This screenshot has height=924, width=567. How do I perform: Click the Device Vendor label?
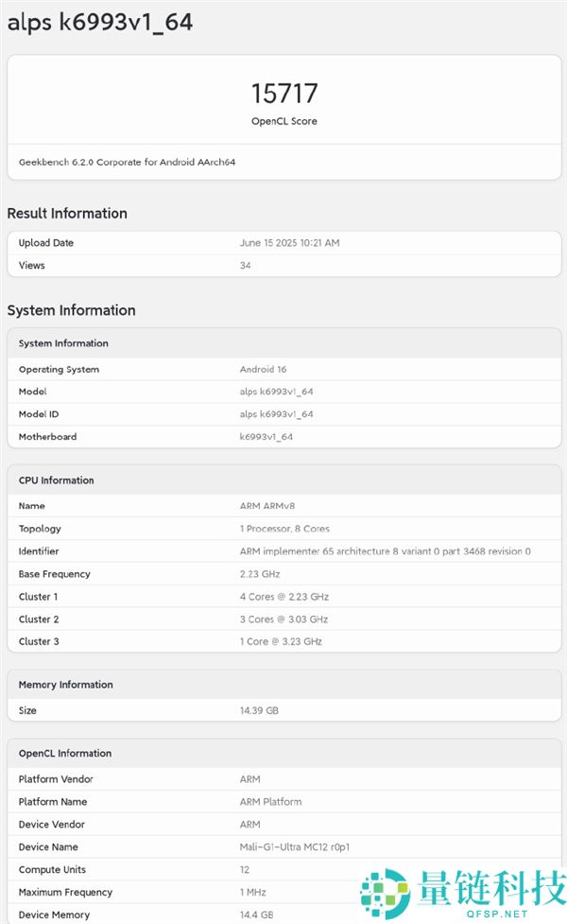tap(52, 825)
